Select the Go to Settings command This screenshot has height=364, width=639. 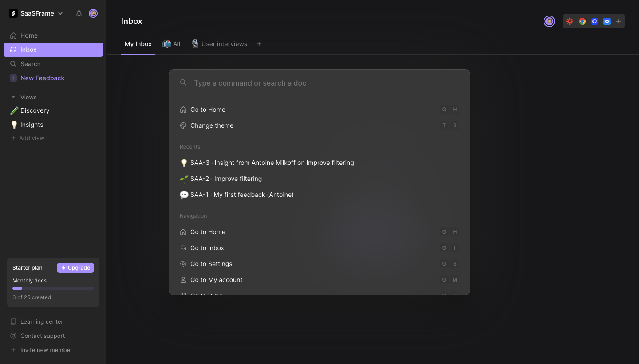pyautogui.click(x=319, y=264)
